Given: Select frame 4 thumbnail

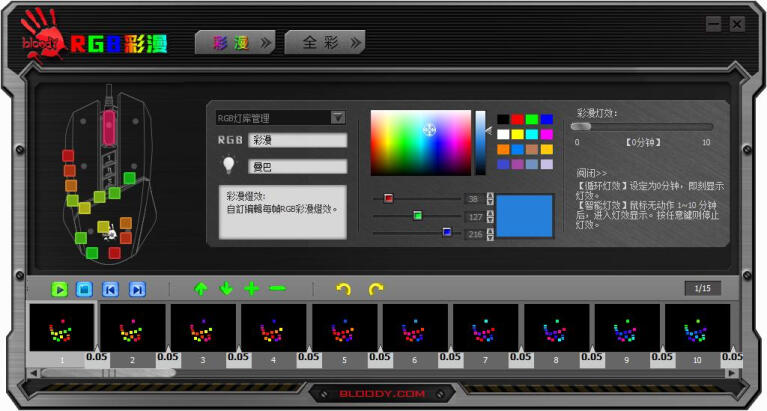Looking at the screenshot, I should pyautogui.click(x=273, y=327).
